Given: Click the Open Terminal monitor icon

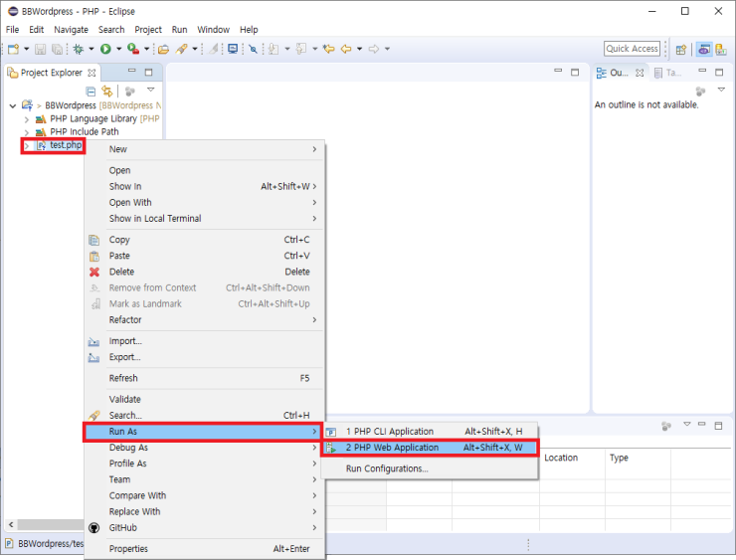Looking at the screenshot, I should click(x=233, y=49).
